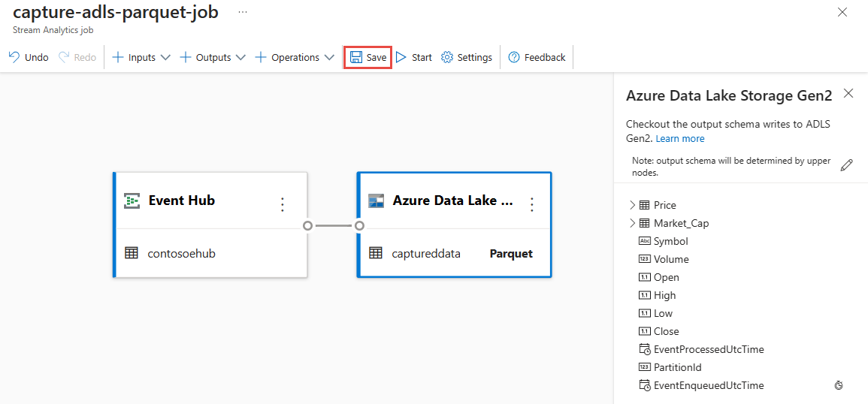This screenshot has height=404, width=868.
Task: Select the High field name
Action: [665, 296]
